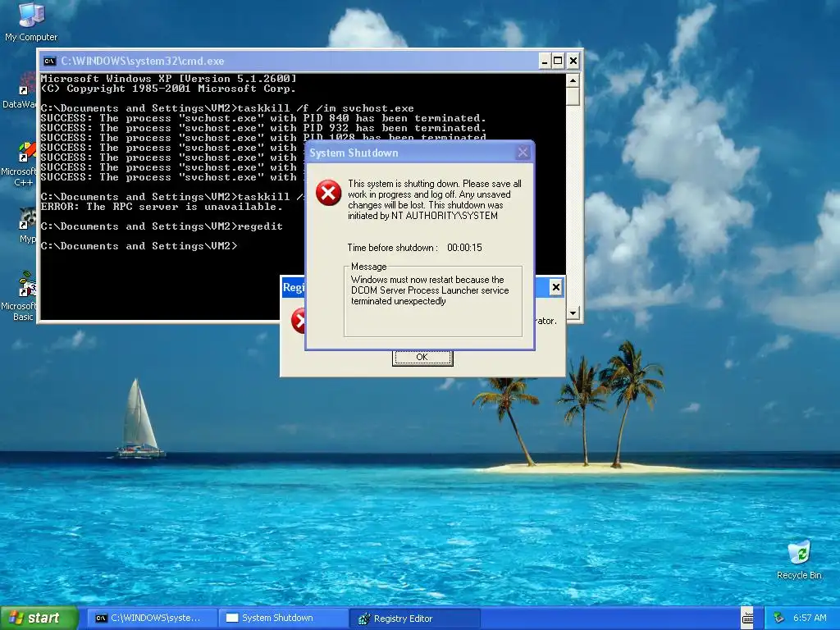This screenshot has height=630, width=840.
Task: Switch to System Shutdown taskbar button
Action: click(x=283, y=618)
